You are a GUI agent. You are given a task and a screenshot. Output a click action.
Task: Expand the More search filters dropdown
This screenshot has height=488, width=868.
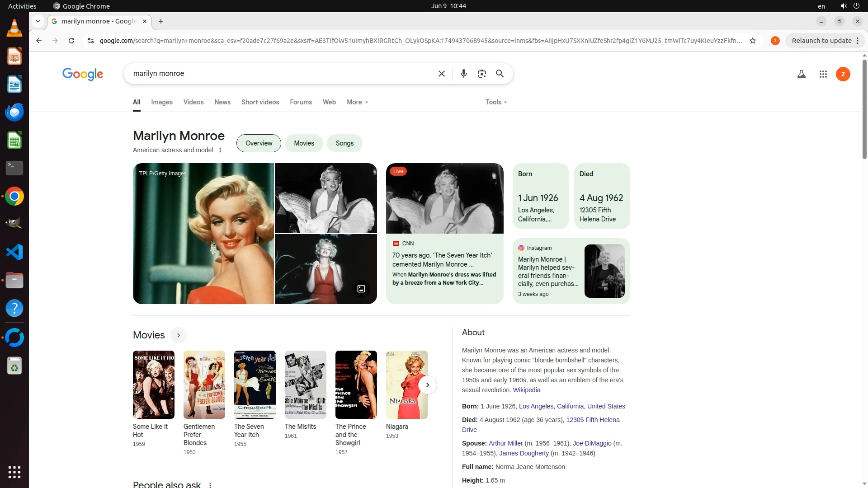point(357,102)
